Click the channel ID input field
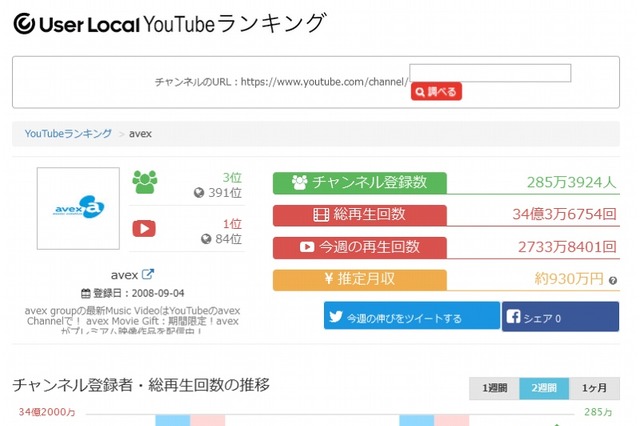Image resolution: width=640 pixels, height=426 pixels. [490, 73]
